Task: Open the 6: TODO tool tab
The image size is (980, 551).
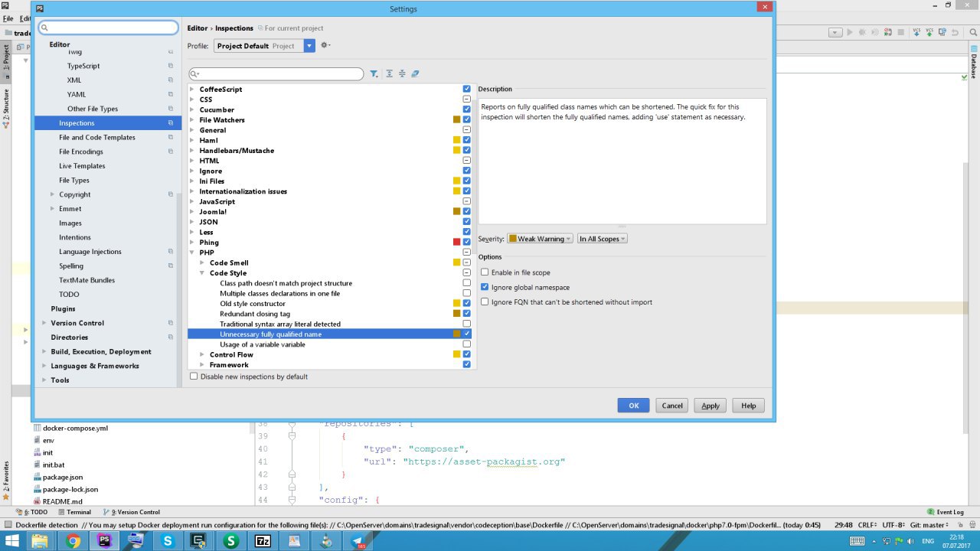Action: [32, 512]
